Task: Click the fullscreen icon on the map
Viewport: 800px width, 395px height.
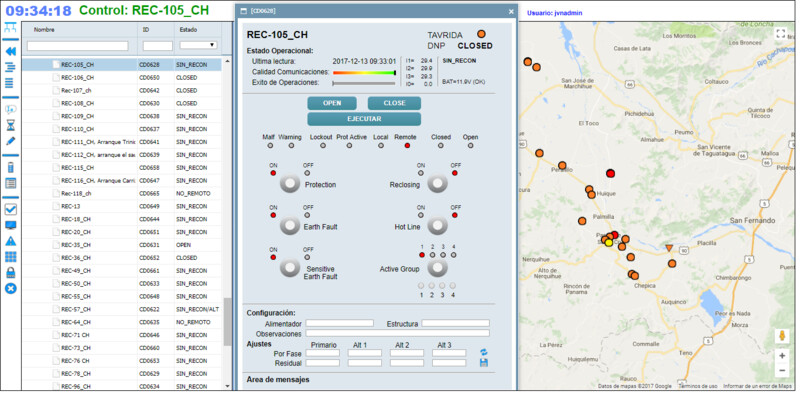Action: tap(780, 34)
